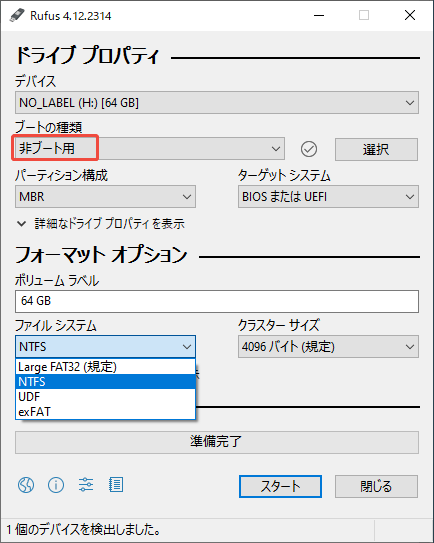Click the checkmark hash icon beside boot type
This screenshot has width=434, height=543.
(x=309, y=149)
